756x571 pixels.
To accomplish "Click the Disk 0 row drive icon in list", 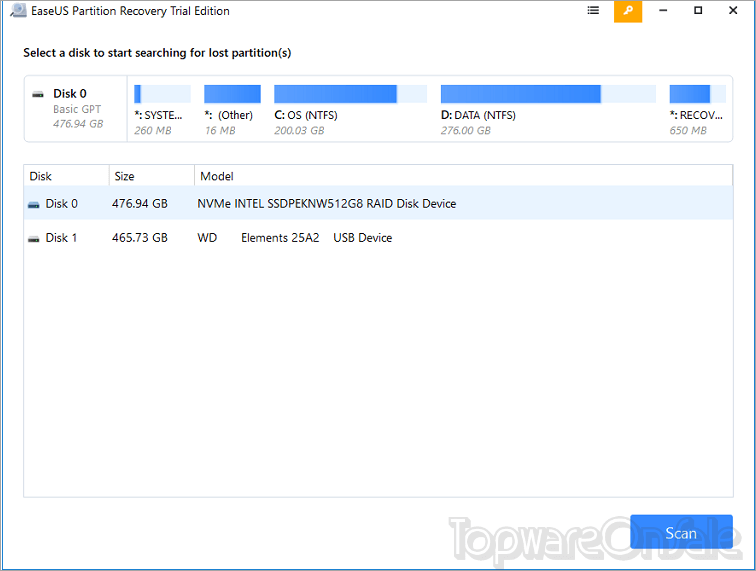I will (x=34, y=204).
